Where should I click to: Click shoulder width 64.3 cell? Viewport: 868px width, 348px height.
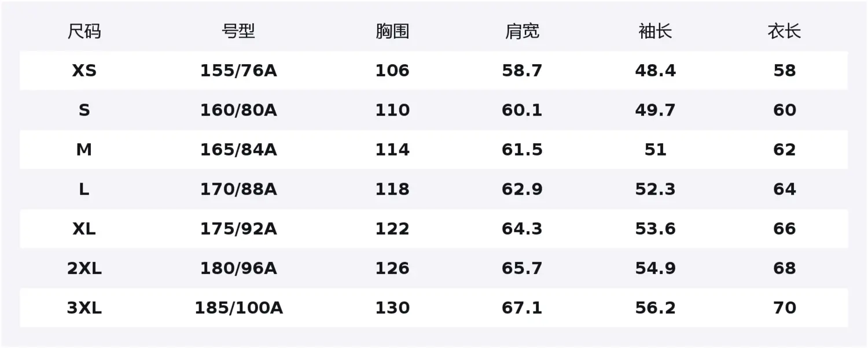[522, 229]
